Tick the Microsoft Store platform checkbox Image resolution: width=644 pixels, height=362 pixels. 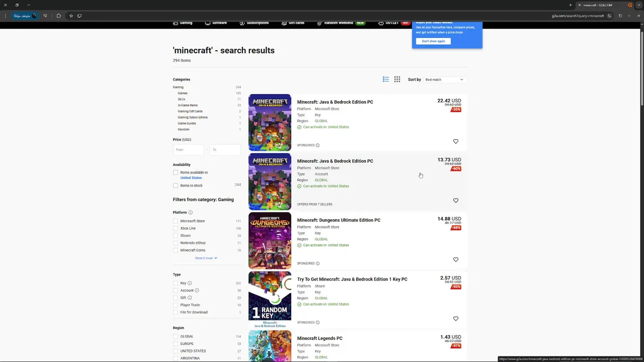tap(176, 221)
